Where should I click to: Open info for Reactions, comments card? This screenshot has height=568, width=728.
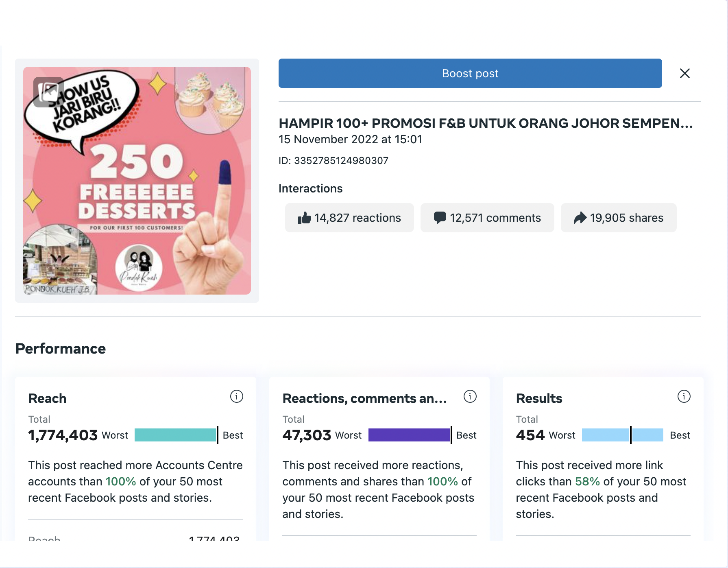point(470,396)
